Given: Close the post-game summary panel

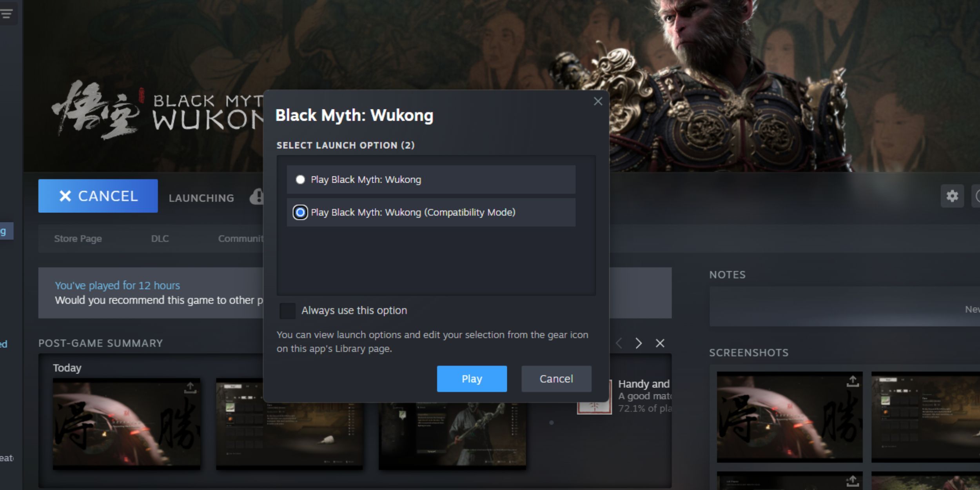Looking at the screenshot, I should [660, 343].
